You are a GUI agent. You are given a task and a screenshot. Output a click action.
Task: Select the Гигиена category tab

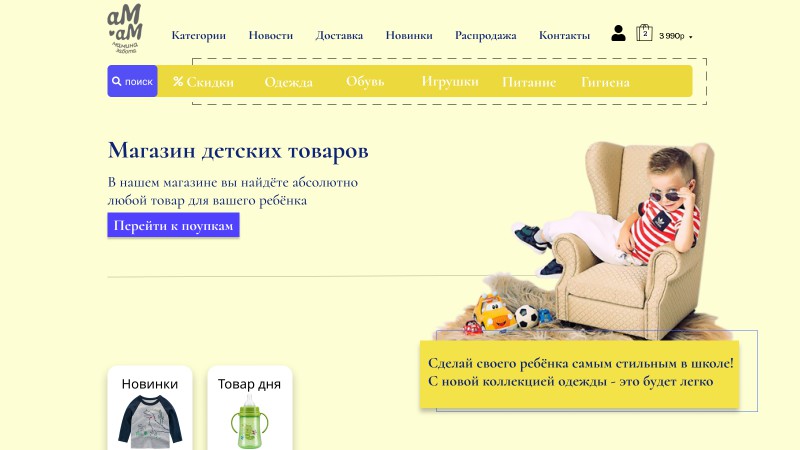pyautogui.click(x=605, y=82)
